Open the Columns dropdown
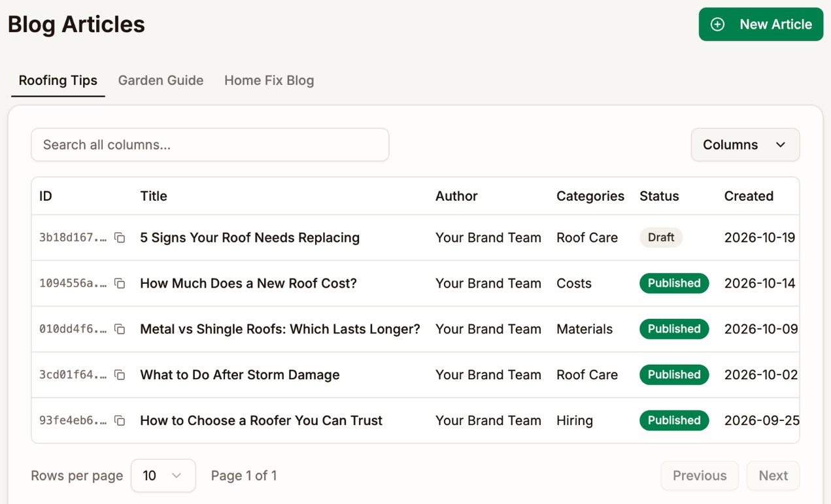 click(745, 144)
